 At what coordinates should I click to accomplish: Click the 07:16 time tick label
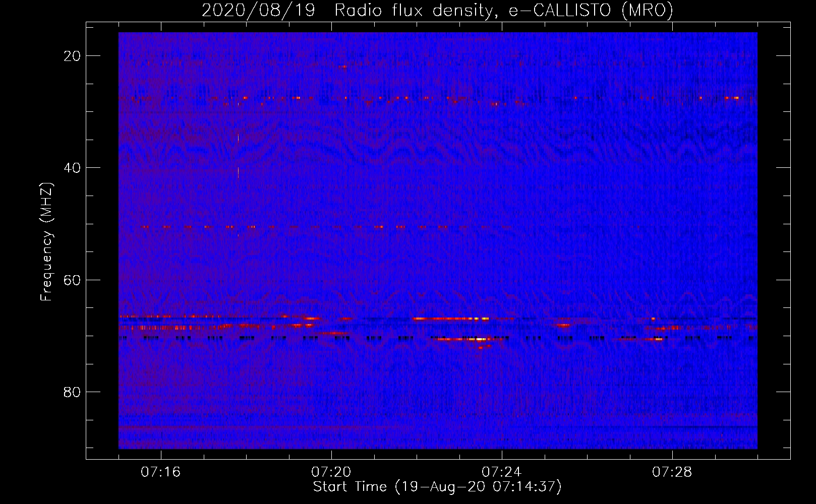(x=161, y=472)
